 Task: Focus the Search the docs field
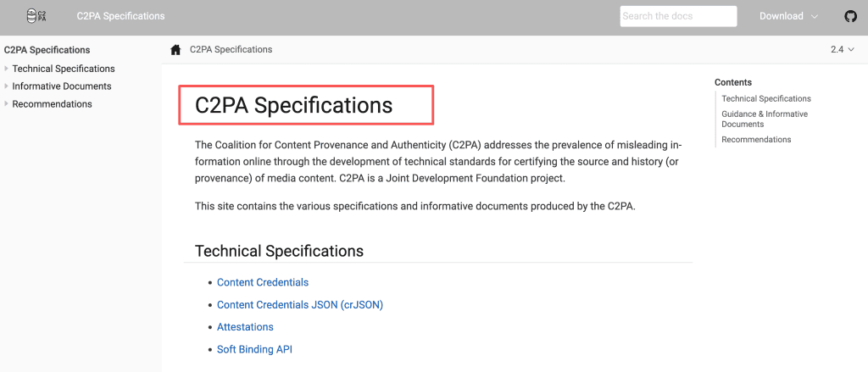click(x=678, y=16)
